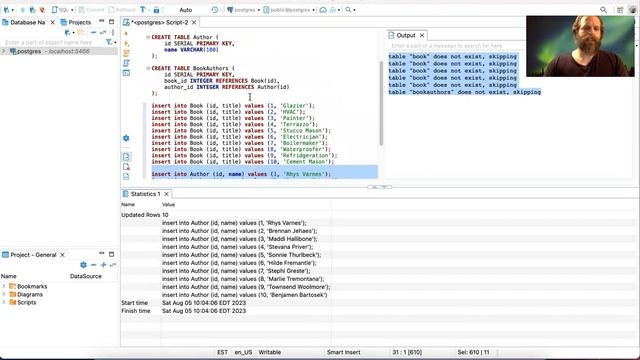Collapse all with minus in Project panel
The width and height of the screenshot is (640, 360).
tap(93, 265)
